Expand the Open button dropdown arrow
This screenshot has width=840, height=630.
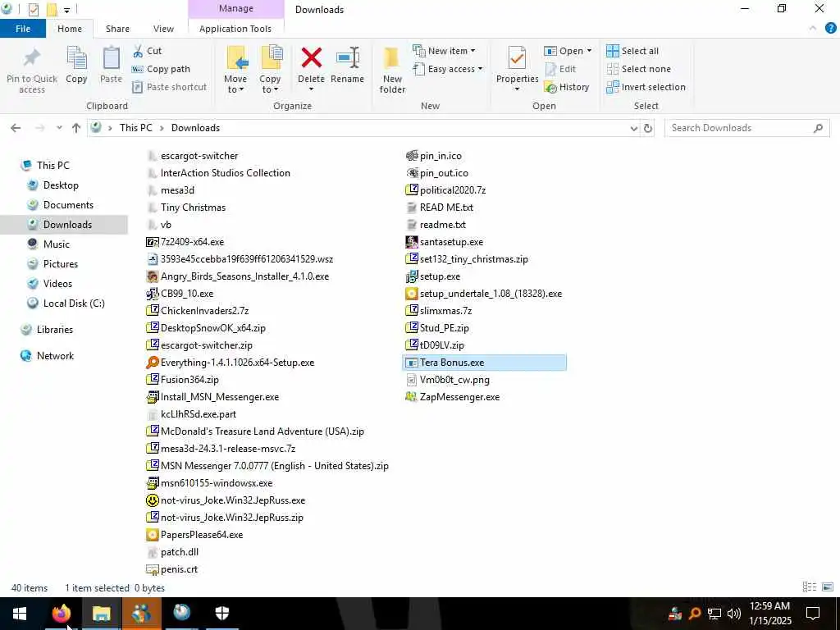(589, 51)
